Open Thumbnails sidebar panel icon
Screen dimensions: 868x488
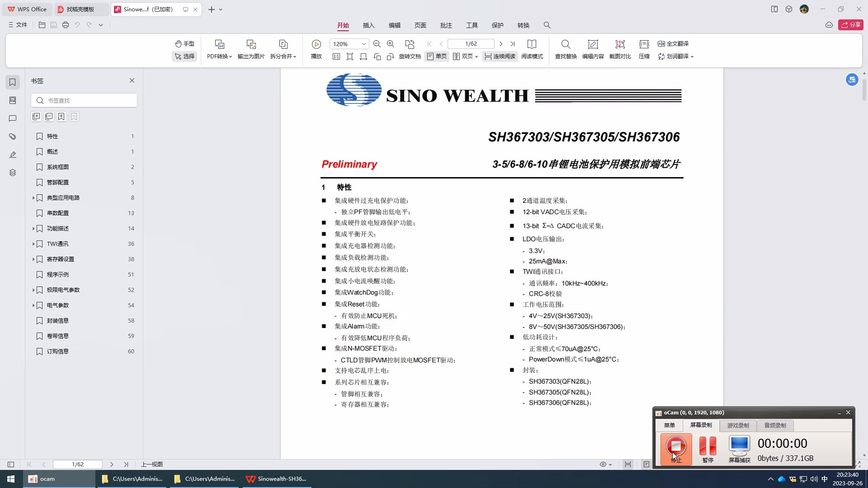(x=13, y=100)
